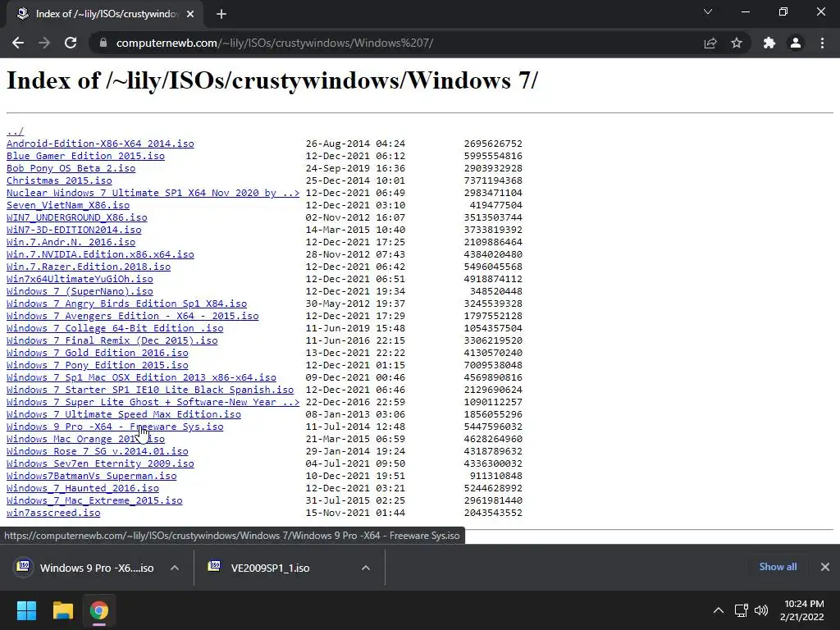Open Windows 7 Pony Edition 2015.iso
The width and height of the screenshot is (840, 630).
tap(98, 365)
